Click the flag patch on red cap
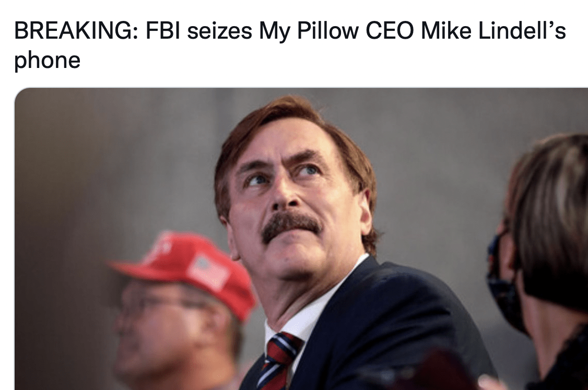The image size is (588, 390). pos(209,270)
